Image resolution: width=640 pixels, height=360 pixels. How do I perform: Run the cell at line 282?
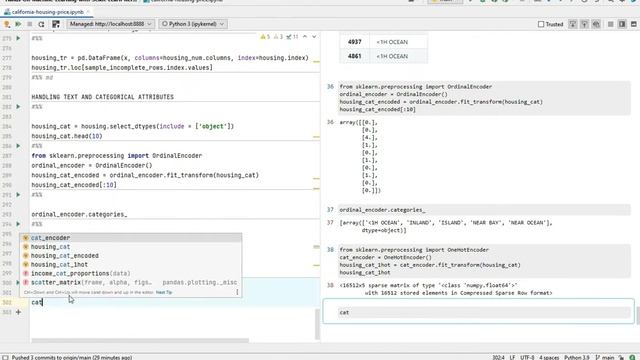(18, 107)
